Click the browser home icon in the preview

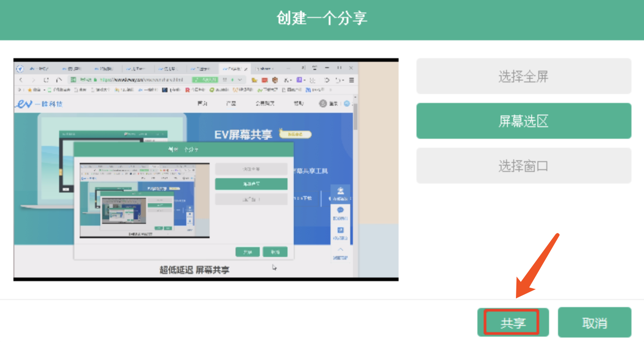coord(59,80)
